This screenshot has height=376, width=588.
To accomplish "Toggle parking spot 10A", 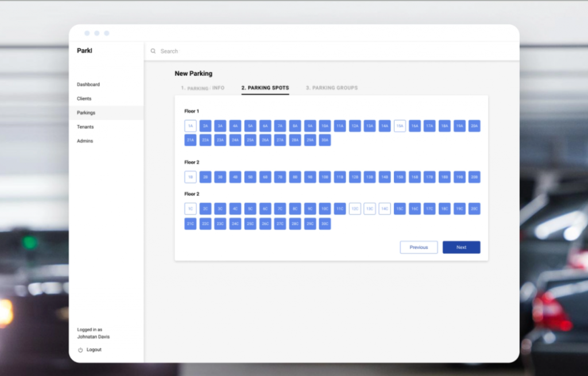I will [x=325, y=126].
